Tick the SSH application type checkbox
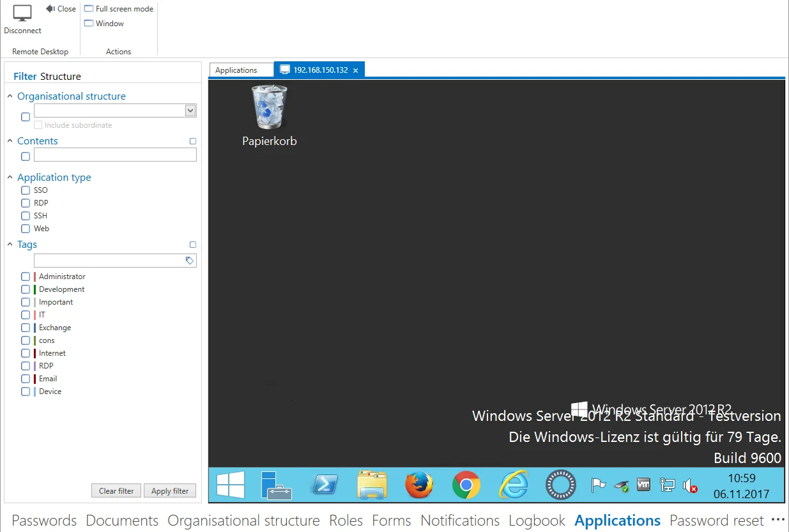 coord(26,216)
